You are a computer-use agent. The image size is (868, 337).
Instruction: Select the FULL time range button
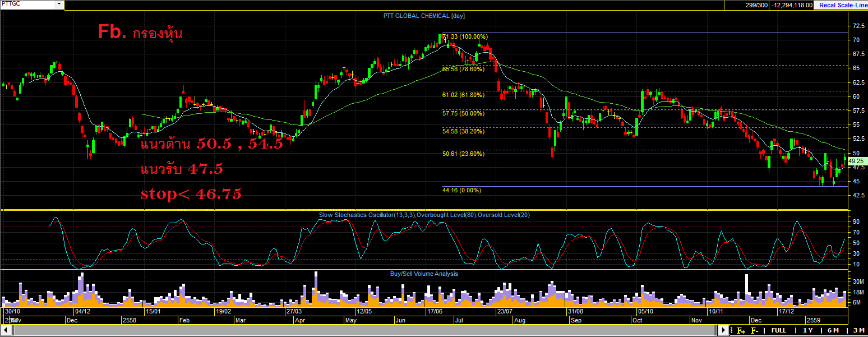778,330
